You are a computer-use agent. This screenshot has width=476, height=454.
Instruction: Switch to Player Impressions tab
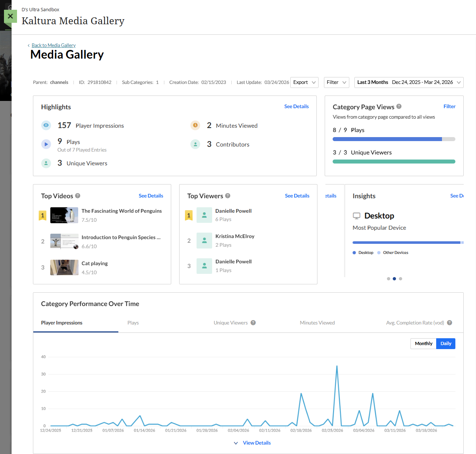point(62,323)
